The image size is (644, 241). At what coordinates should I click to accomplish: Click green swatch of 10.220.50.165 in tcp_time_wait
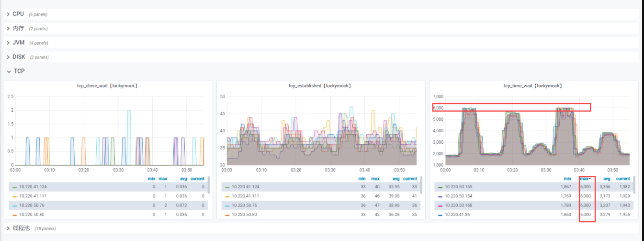[440, 187]
